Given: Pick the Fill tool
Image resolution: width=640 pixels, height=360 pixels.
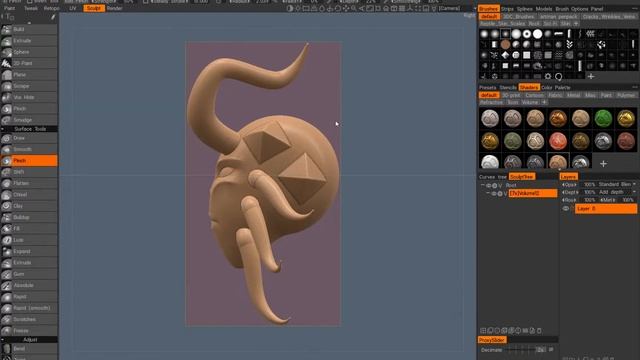Looking at the screenshot, I should tap(29, 229).
